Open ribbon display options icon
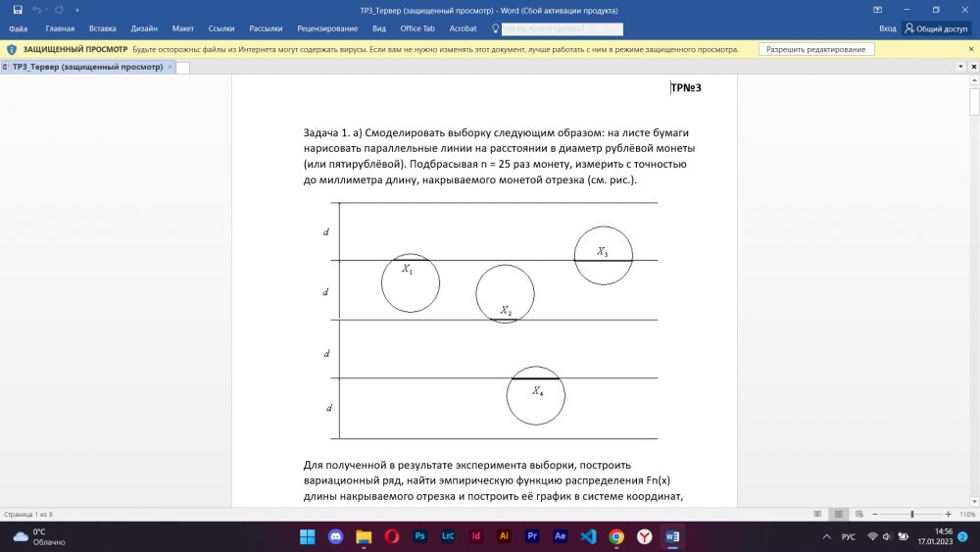The width and height of the screenshot is (980, 552). 877,10
